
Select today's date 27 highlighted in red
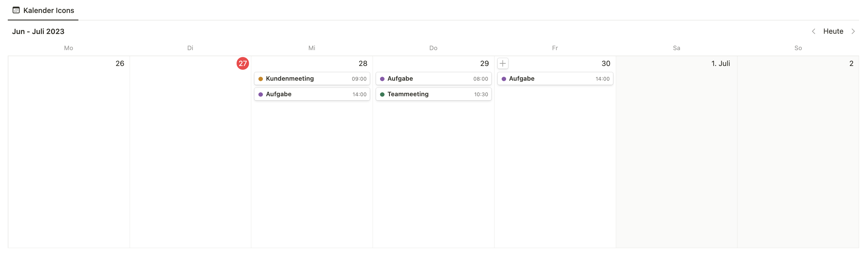(x=243, y=63)
